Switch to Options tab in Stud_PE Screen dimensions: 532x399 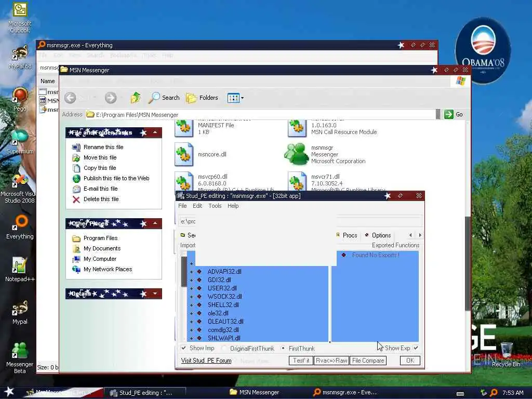(378, 235)
